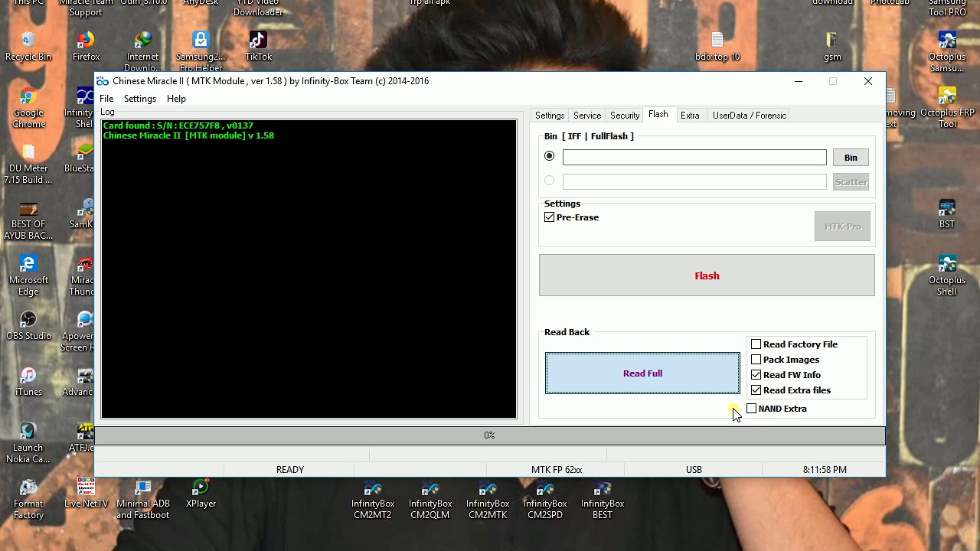Open the OBS Studio shortcut
Screen dimensions: 980x551
click(28, 326)
